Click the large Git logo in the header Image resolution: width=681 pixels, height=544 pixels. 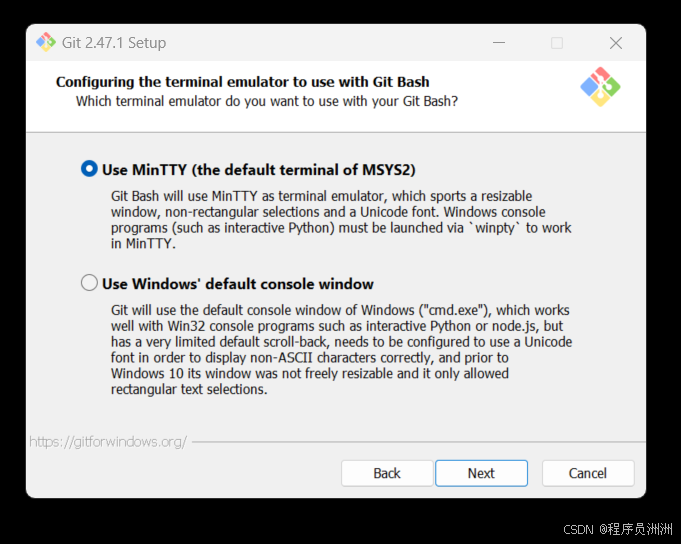coord(600,86)
